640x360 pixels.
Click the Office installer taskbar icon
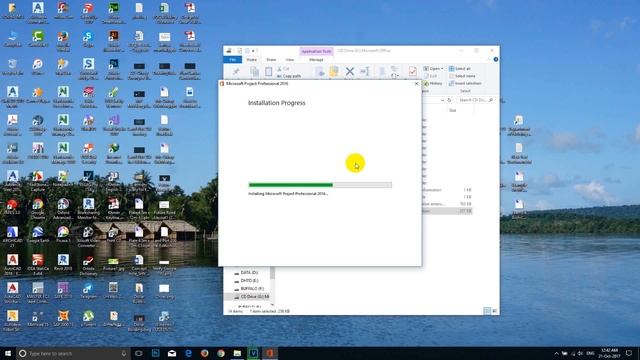pos(270,353)
